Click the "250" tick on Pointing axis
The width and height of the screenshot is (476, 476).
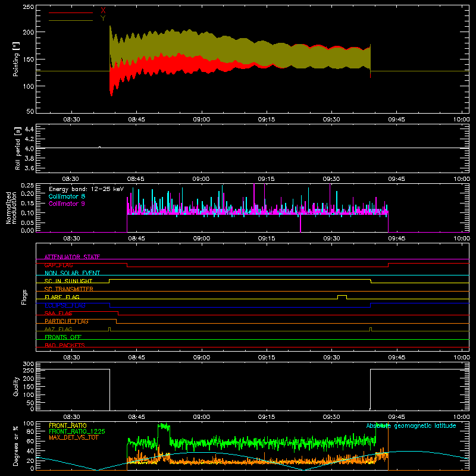click(28, 7)
